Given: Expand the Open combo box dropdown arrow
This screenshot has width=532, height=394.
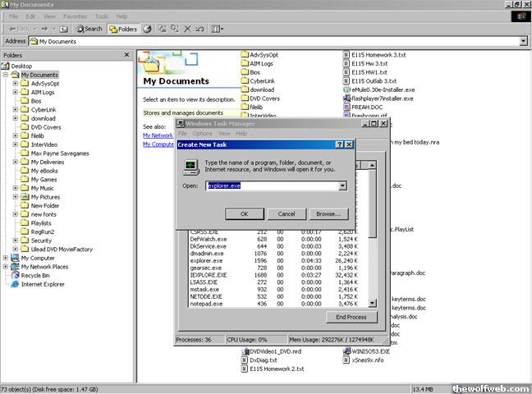Looking at the screenshot, I should tap(342, 186).
